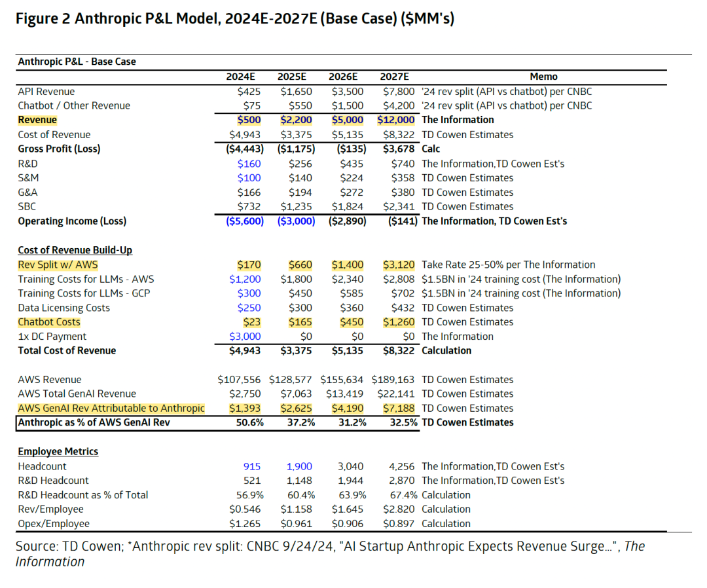Image resolution: width=707 pixels, height=588 pixels.
Task: Select the Total Cost of Revenue label
Action: coord(67,350)
